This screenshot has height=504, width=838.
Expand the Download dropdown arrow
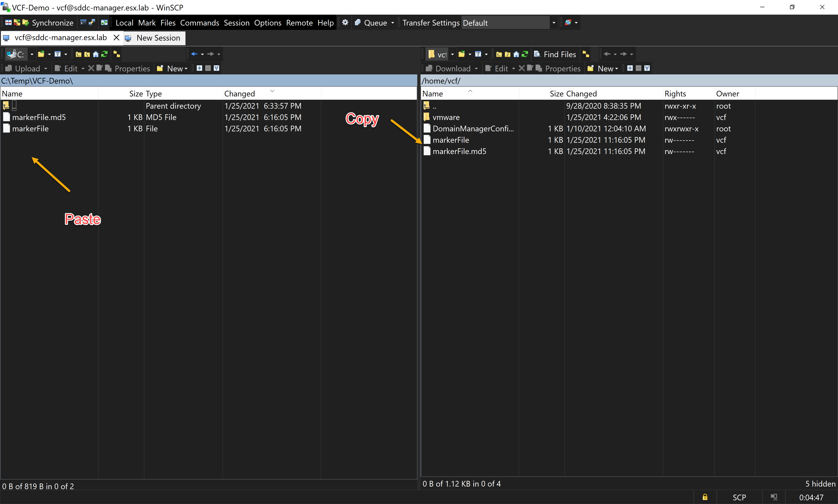pos(476,69)
